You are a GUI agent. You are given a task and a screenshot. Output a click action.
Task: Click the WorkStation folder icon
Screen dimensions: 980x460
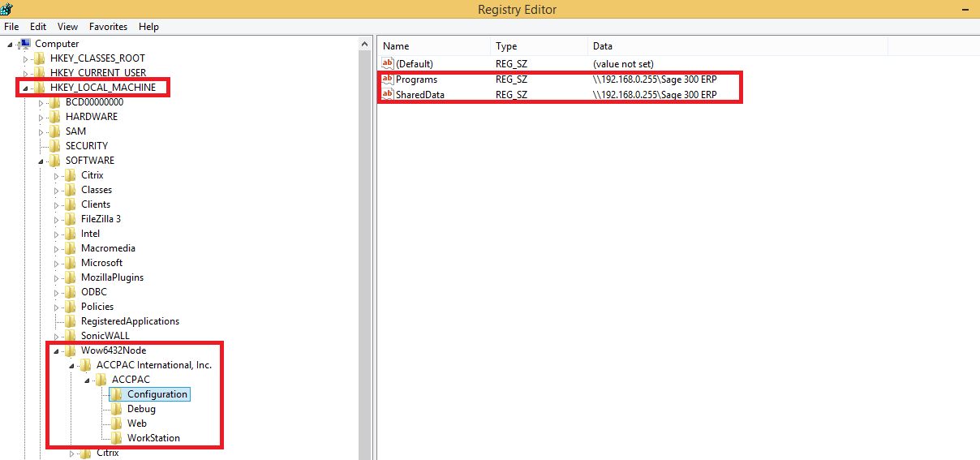tap(117, 438)
